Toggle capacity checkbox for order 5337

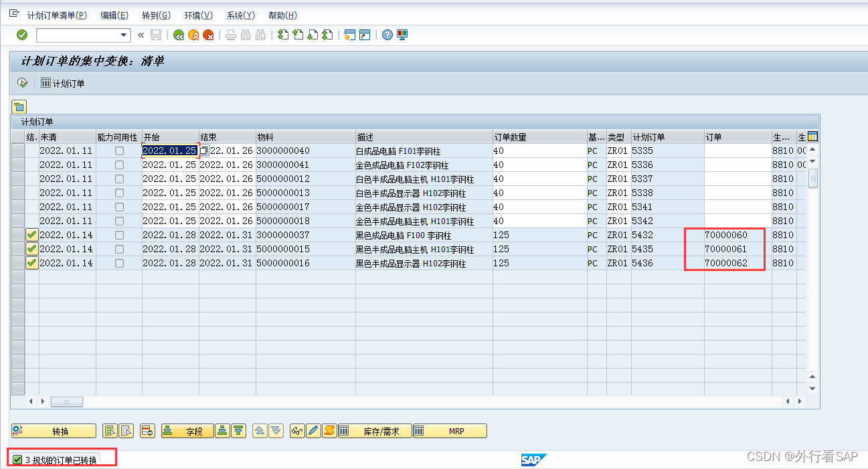[119, 179]
